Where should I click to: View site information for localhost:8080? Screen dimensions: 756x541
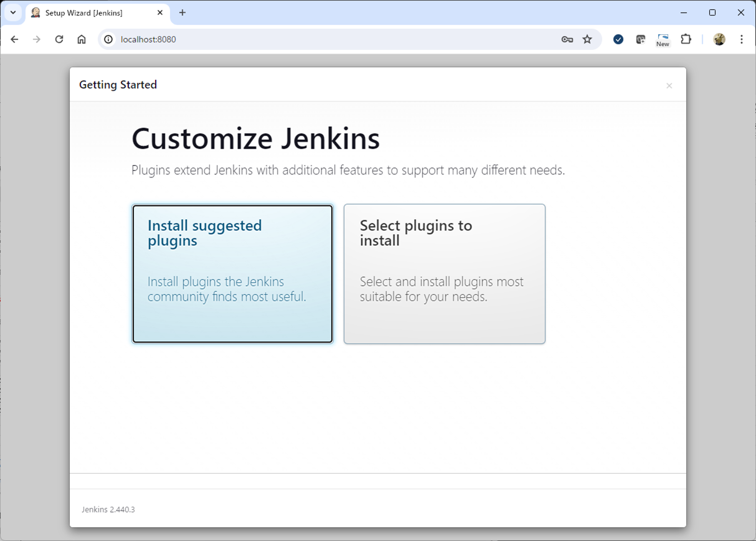[108, 39]
